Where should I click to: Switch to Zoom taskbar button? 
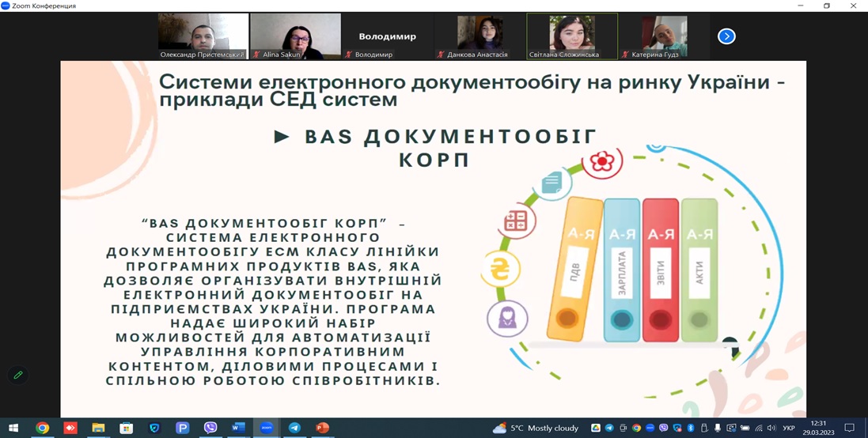click(267, 428)
